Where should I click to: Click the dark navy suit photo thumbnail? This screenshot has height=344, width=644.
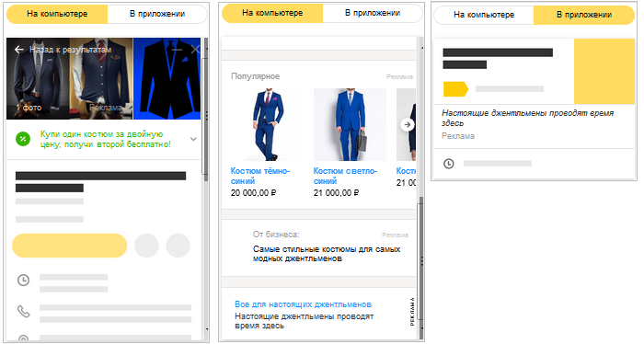(x=38, y=78)
